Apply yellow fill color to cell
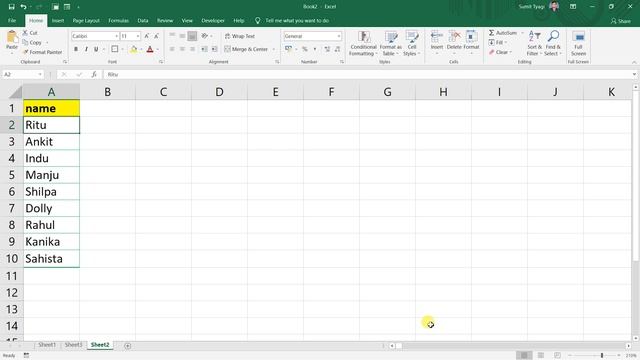Viewport: 640px width, 360px height. click(133, 49)
